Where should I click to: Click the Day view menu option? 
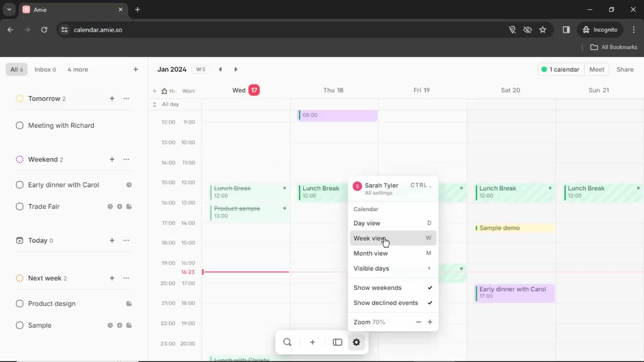367,223
